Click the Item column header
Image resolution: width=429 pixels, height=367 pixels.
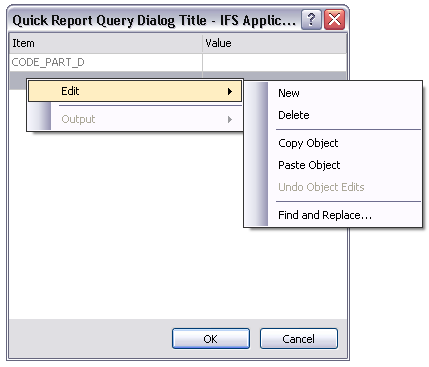[x=106, y=43]
